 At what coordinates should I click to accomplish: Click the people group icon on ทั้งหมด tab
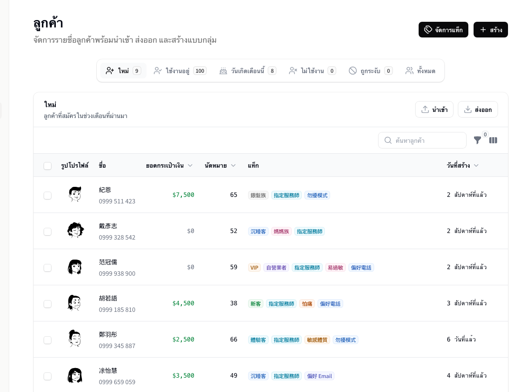[409, 71]
